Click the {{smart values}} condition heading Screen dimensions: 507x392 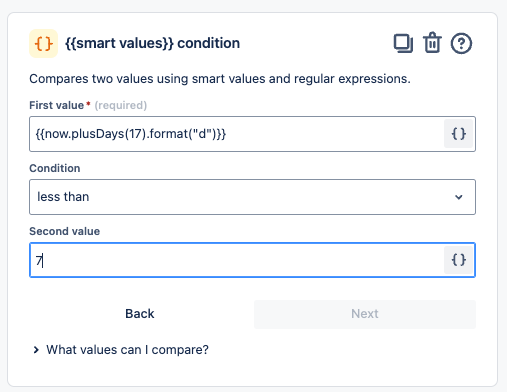click(x=152, y=43)
